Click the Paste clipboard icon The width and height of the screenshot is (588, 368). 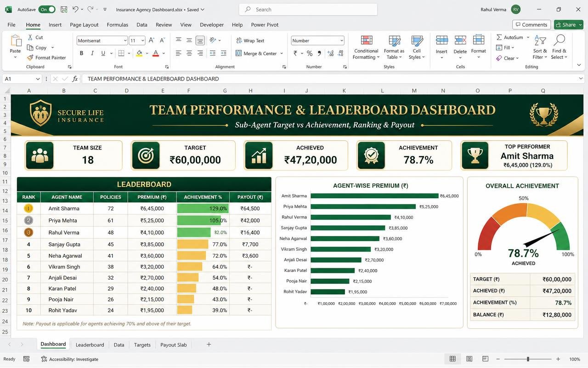[x=15, y=41]
